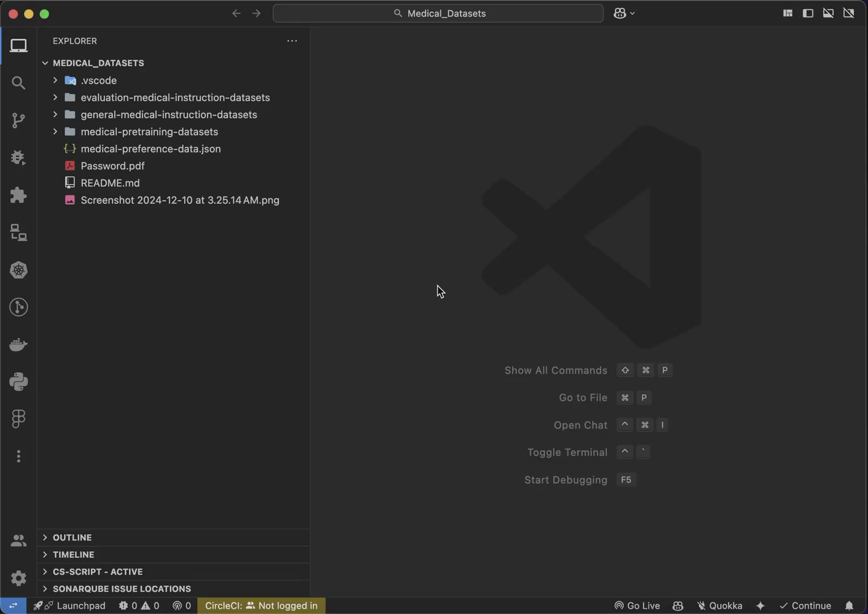Screen dimensions: 868x614
Task: Collapse the MEDICAL_DATASETS root folder
Action: coord(45,63)
